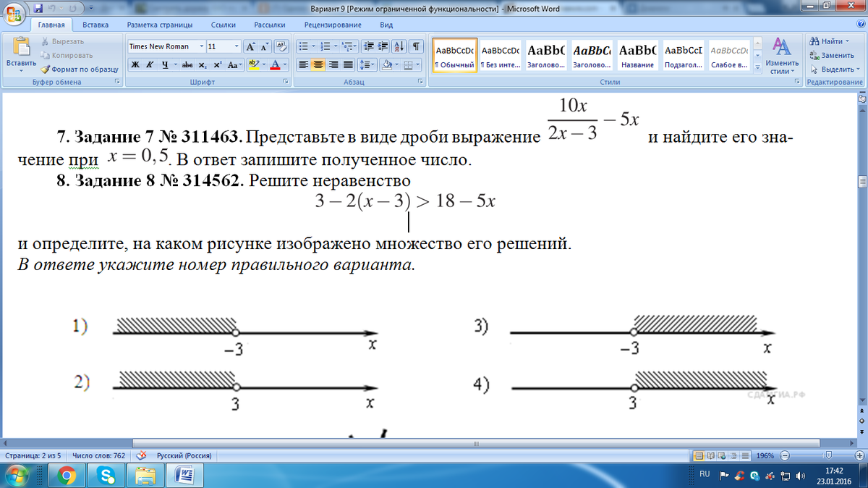868x488 pixels.
Task: Click the Заменить button
Action: click(833, 55)
